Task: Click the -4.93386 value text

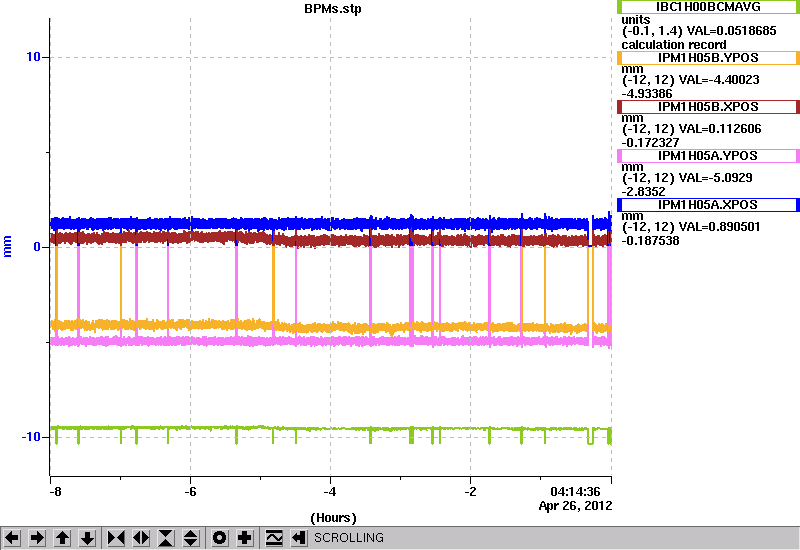Action: [647, 94]
